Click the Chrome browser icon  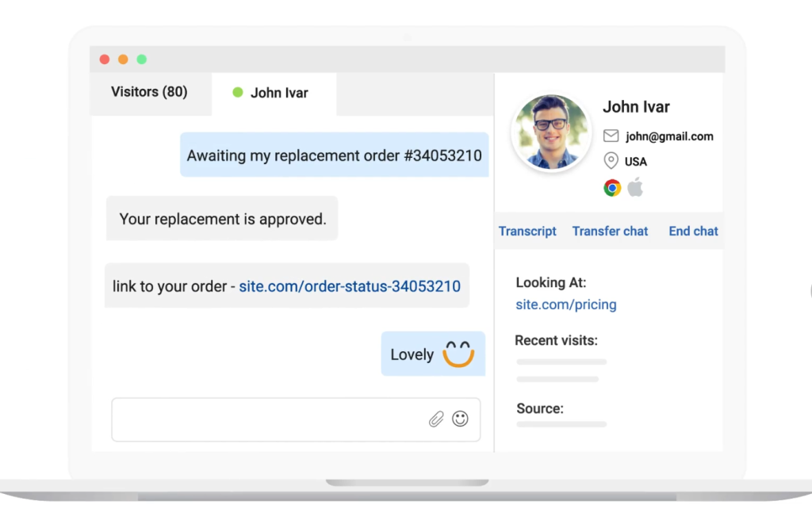tap(611, 188)
